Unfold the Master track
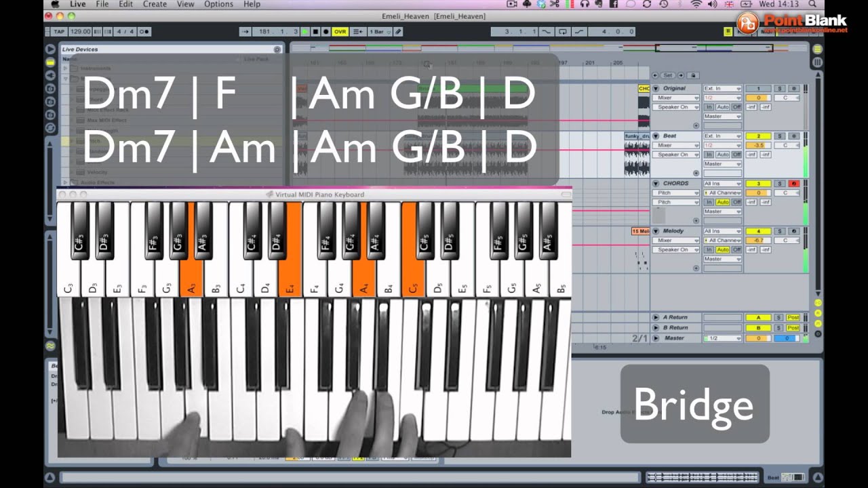Screen dimensions: 868x488 click(x=656, y=338)
